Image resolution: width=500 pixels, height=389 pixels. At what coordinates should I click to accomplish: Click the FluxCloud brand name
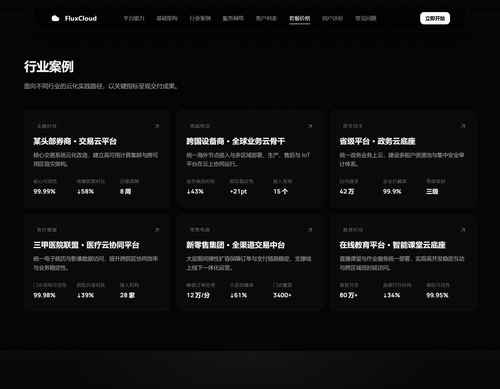pos(81,18)
